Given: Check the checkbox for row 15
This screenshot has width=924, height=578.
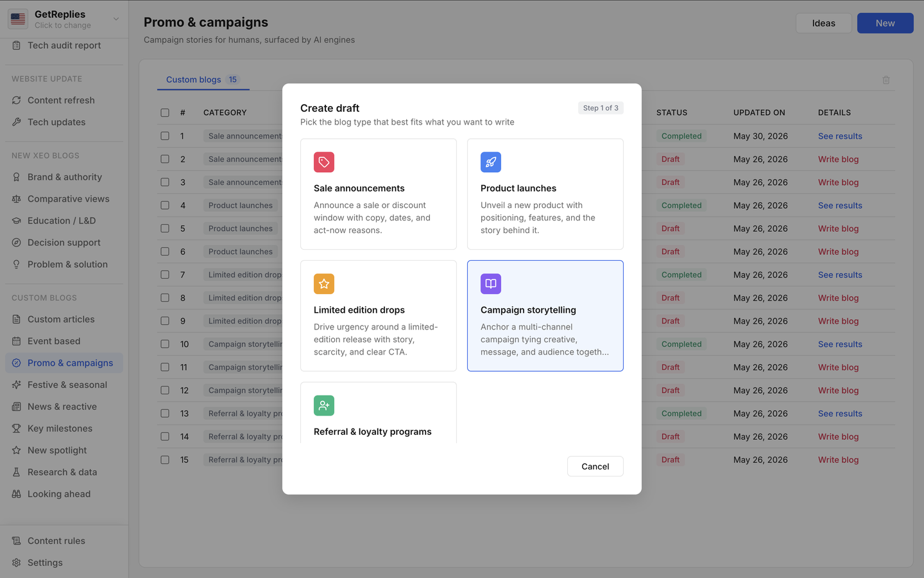Looking at the screenshot, I should (x=165, y=460).
